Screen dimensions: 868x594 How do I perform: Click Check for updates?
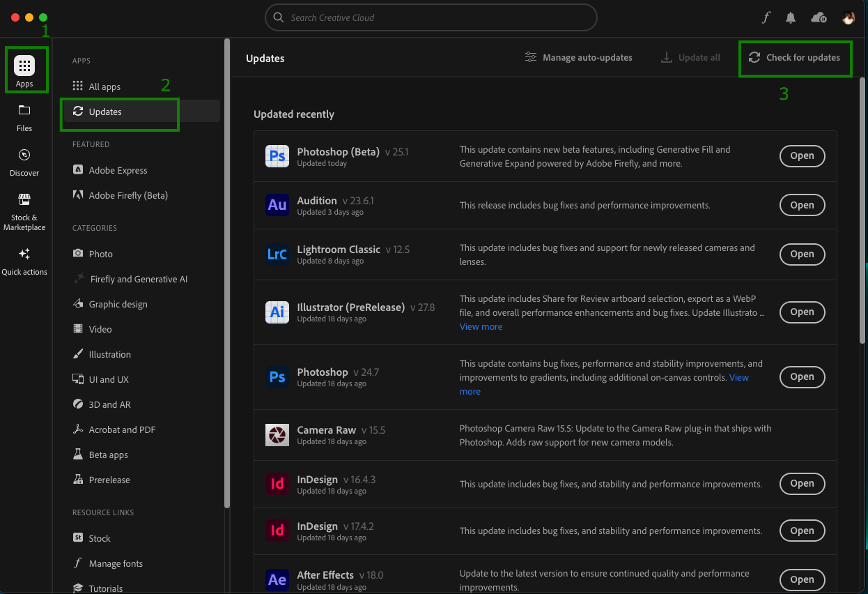795,59
